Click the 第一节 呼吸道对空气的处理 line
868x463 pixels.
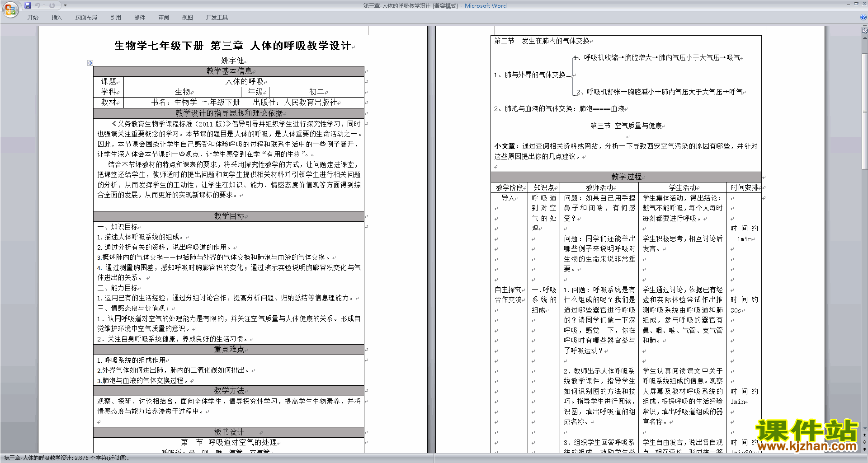pyautogui.click(x=229, y=443)
